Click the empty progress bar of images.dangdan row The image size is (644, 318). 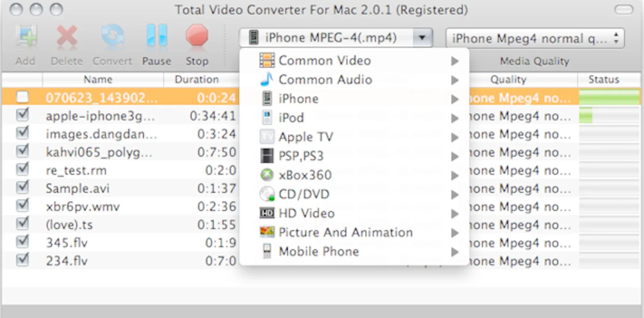click(x=609, y=134)
